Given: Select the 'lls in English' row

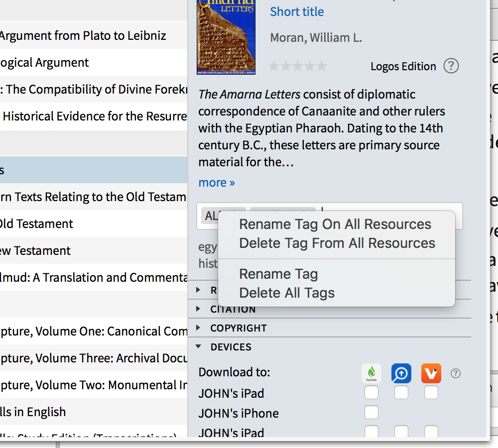Looking at the screenshot, I should (x=94, y=412).
